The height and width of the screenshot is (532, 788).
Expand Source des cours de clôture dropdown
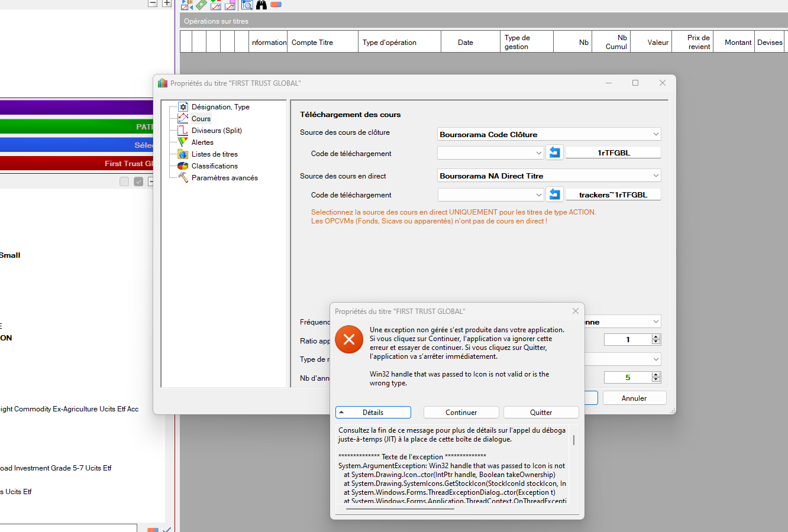(655, 134)
